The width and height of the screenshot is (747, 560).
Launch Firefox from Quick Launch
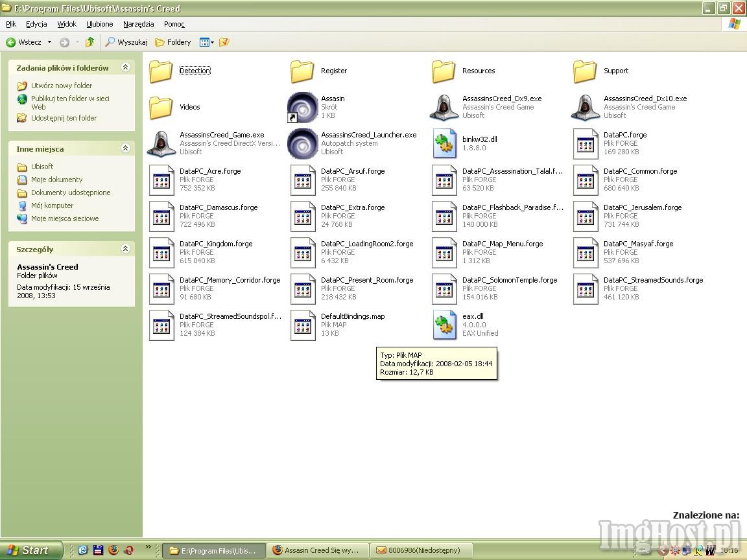(113, 550)
